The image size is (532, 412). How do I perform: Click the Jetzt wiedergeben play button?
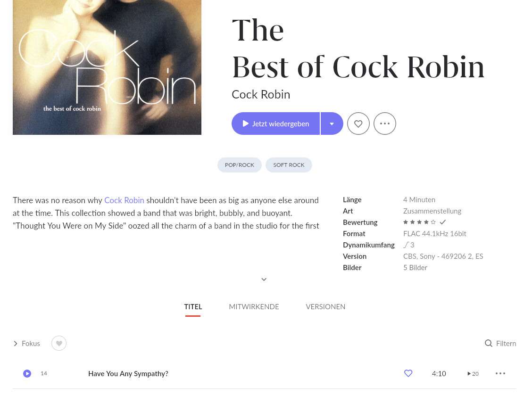click(x=275, y=124)
